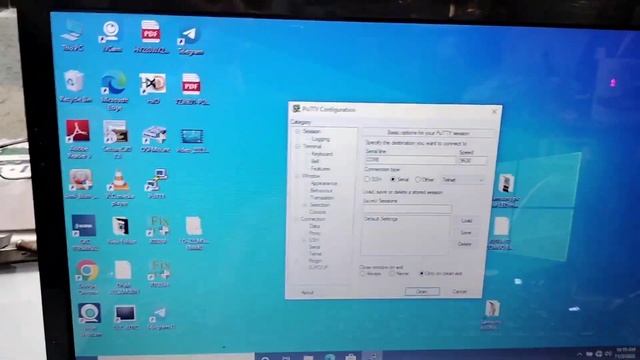Click the Open button in PuTTY
Viewport: 640px width, 360px height.
(x=422, y=291)
